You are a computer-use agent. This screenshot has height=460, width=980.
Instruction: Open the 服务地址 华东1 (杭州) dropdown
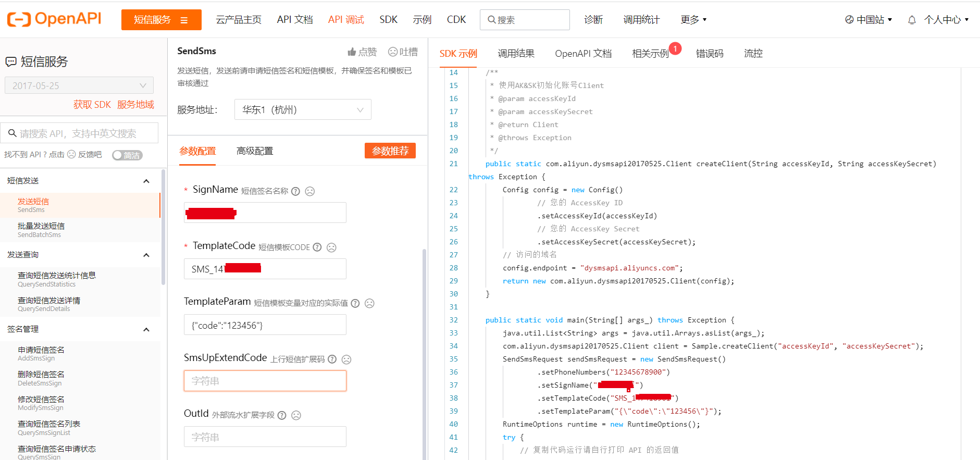303,109
